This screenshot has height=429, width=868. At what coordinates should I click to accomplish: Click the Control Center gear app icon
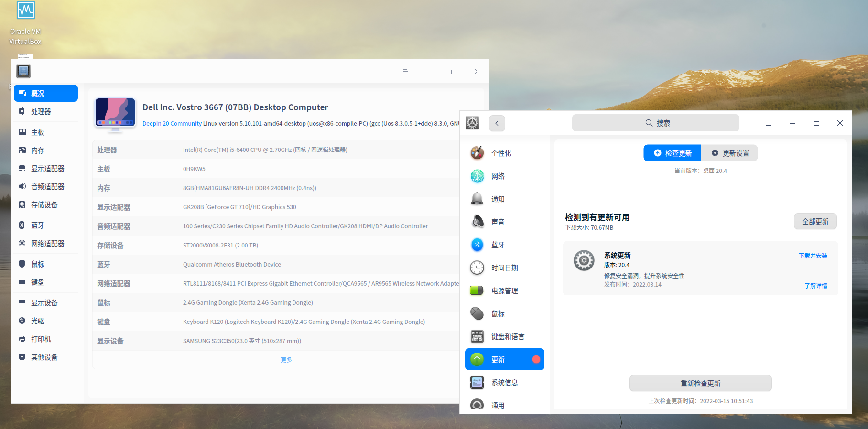(x=472, y=123)
